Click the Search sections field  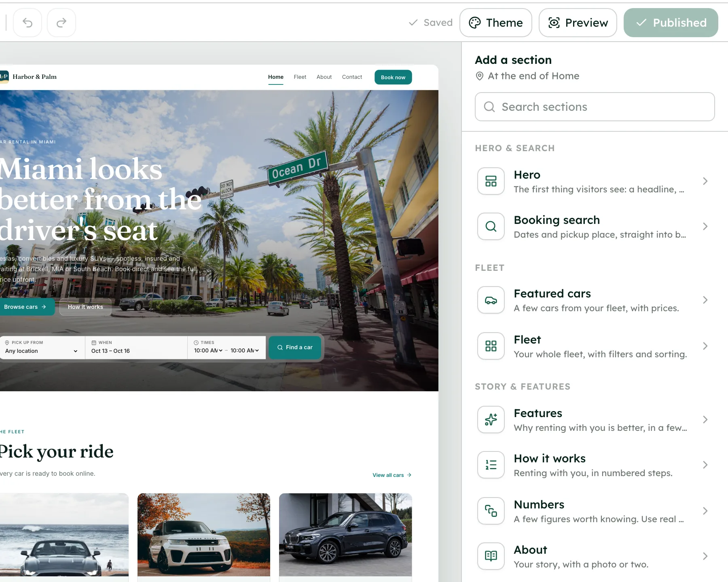tap(595, 107)
